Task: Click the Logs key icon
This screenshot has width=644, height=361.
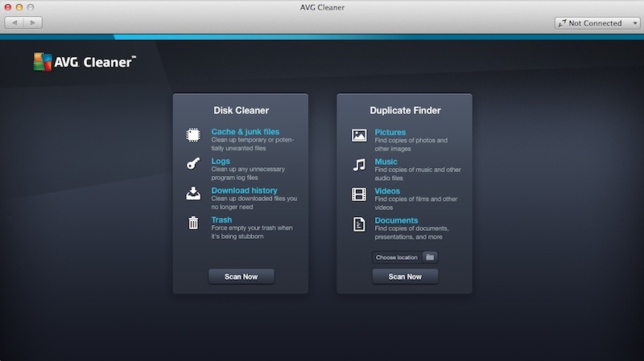Action: pos(193,164)
